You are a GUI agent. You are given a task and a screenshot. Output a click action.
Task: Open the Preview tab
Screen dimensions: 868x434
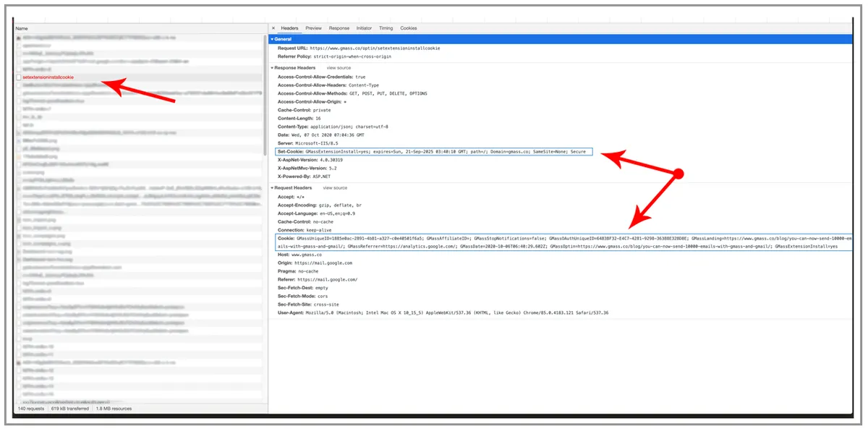click(x=313, y=28)
